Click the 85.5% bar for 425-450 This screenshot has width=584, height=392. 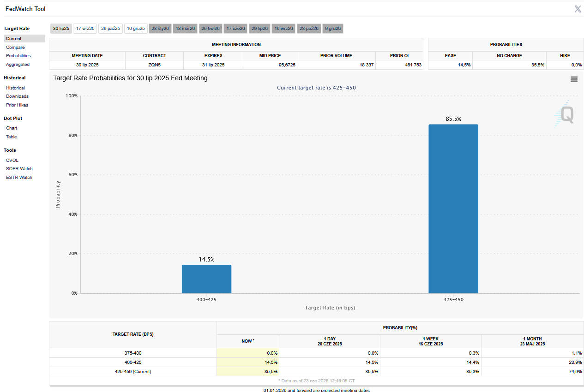[x=453, y=208]
